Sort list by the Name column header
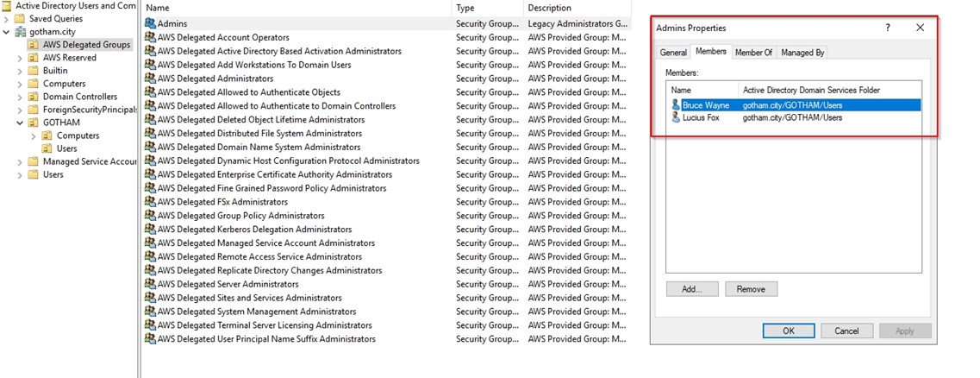980x378 pixels. (x=296, y=8)
